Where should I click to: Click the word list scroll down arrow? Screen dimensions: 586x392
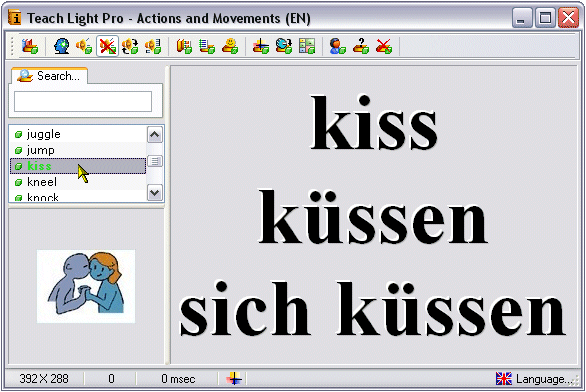click(155, 193)
